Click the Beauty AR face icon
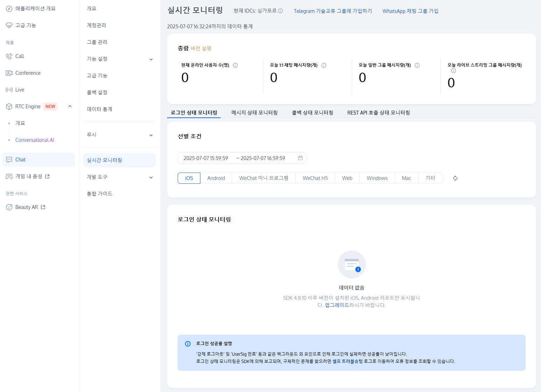541x392 pixels. (x=9, y=207)
